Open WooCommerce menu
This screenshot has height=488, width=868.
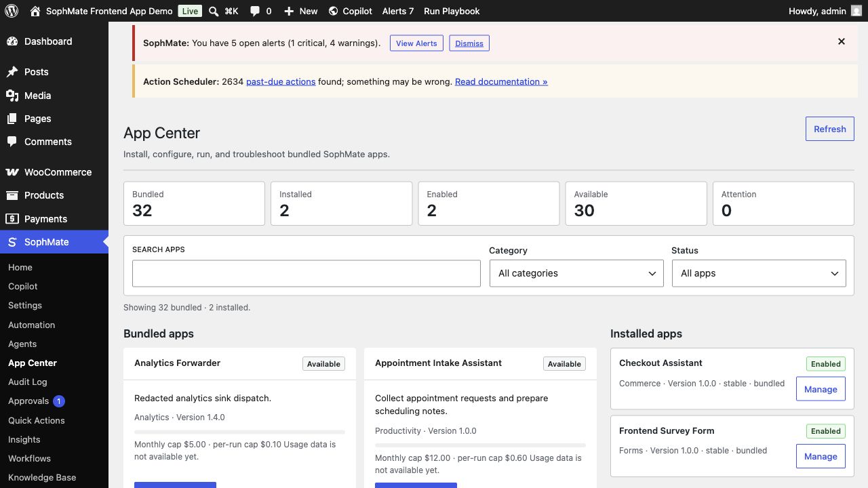(54, 172)
